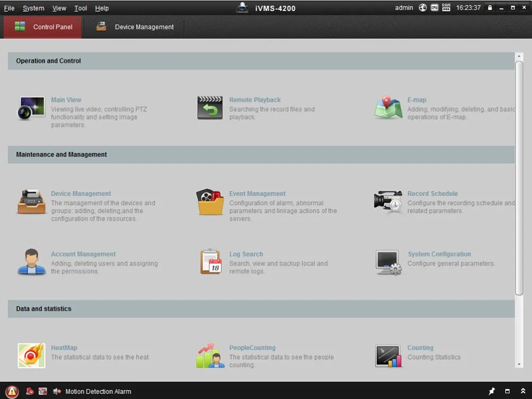
Task: Open the Record Schedule camcorder icon
Action: click(388, 201)
